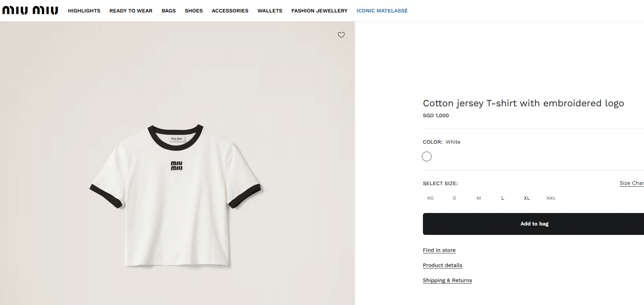
Task: Go to the Bags menu
Action: tap(169, 11)
